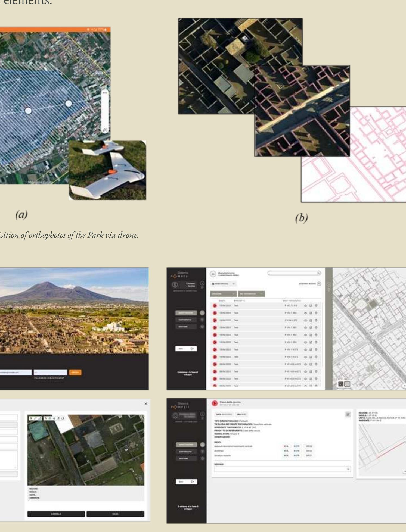Click the orange login button
Screen dimensions: 406x532
pos(75,372)
